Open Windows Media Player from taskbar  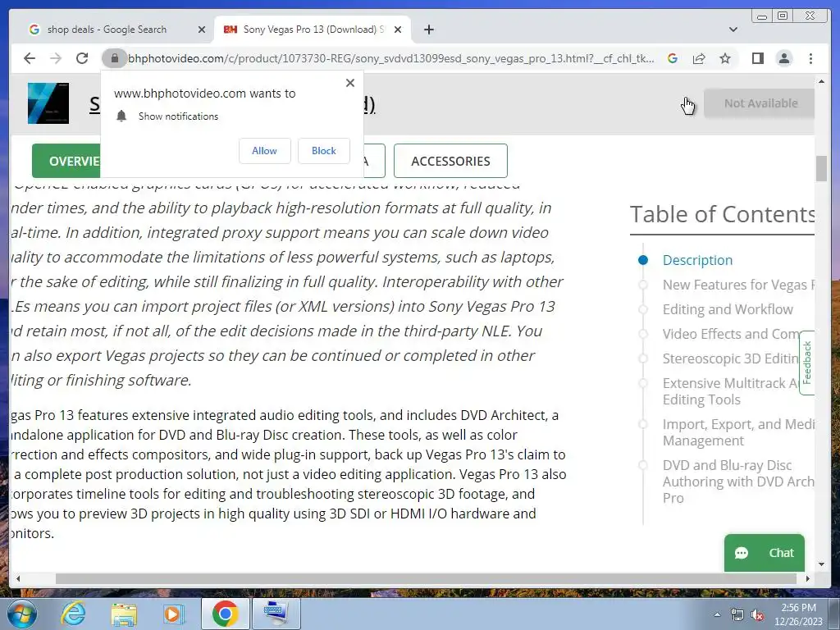coord(173,614)
